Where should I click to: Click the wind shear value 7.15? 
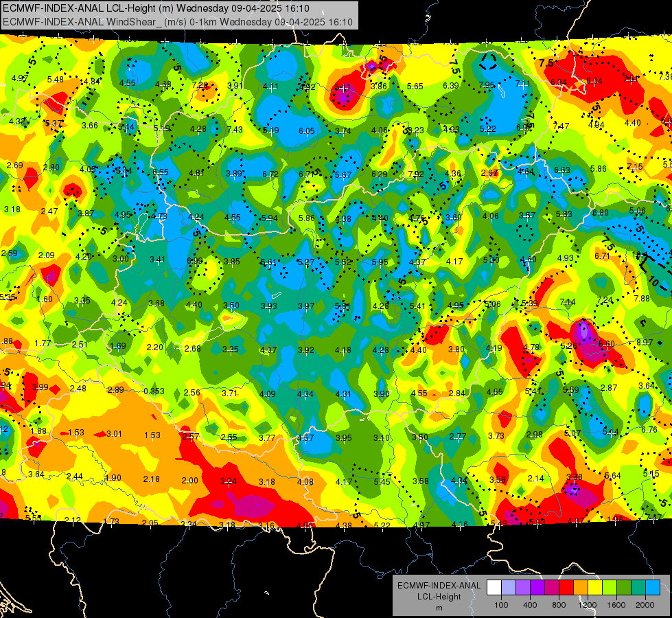[635, 166]
